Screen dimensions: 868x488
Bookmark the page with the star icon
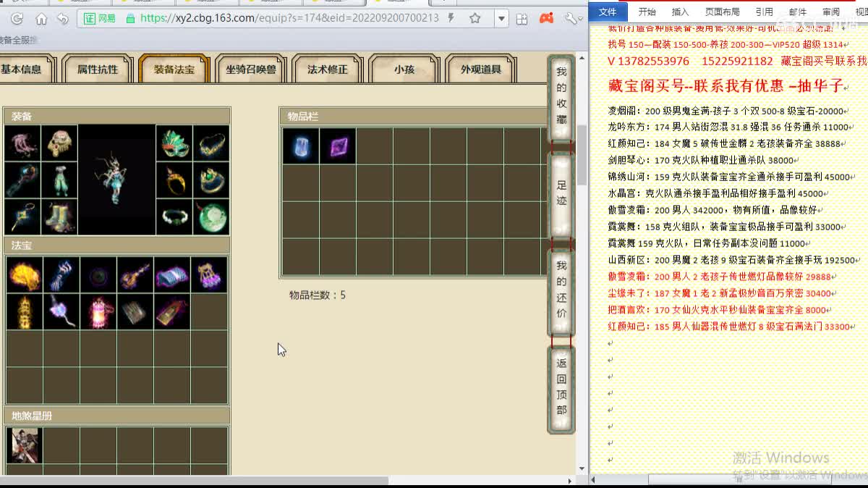coord(475,18)
